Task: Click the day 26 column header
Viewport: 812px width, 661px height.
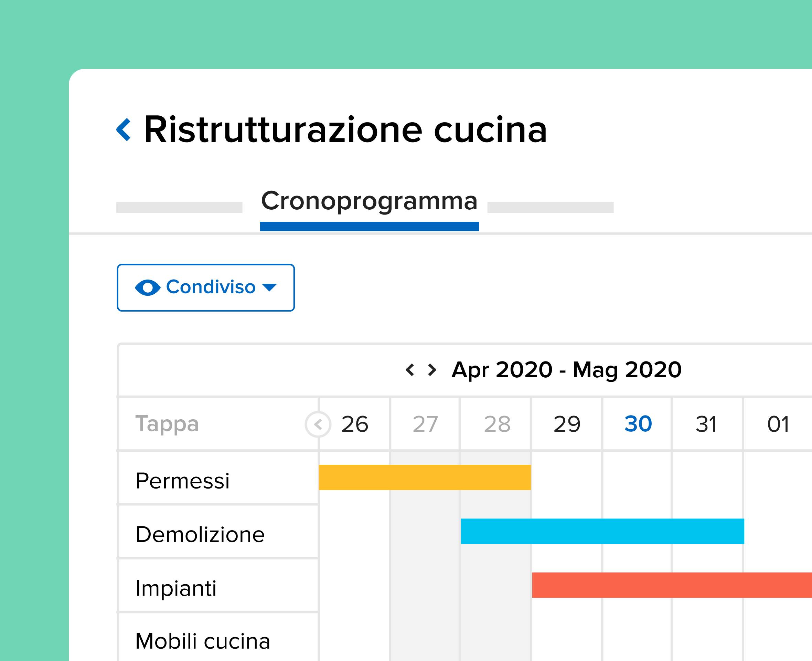Action: point(355,424)
